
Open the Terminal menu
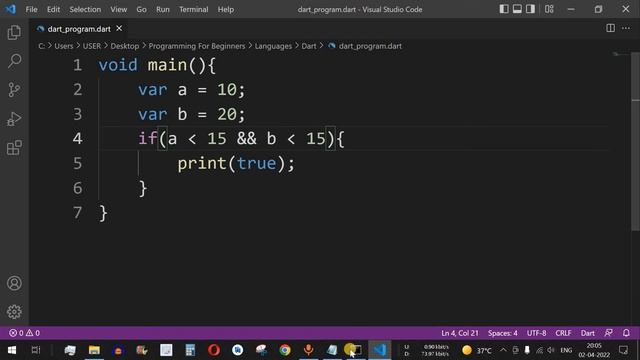pos(193,9)
